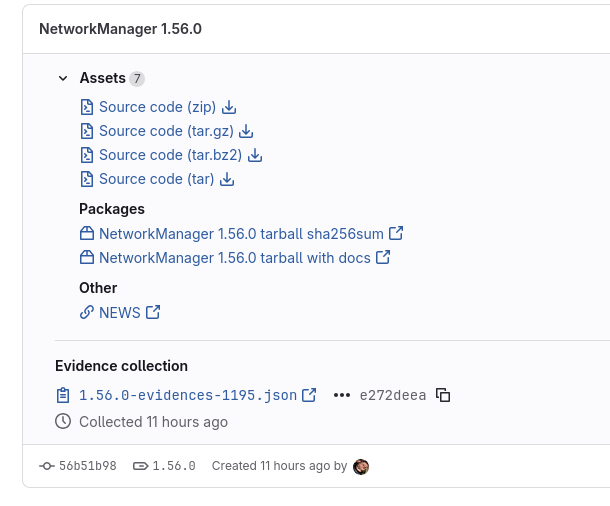Click 'Collected 11 hours ago' text
The height and width of the screenshot is (506, 610).
(x=153, y=422)
